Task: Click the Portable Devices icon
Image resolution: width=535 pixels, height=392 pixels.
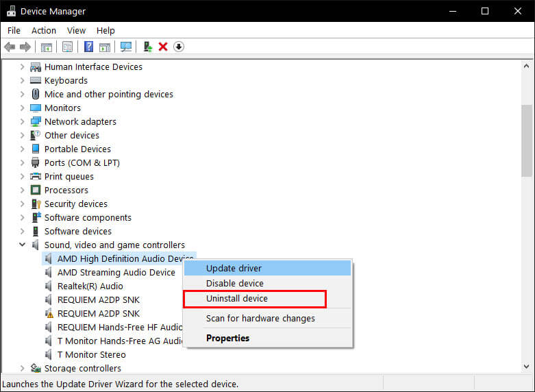Action: (x=36, y=149)
